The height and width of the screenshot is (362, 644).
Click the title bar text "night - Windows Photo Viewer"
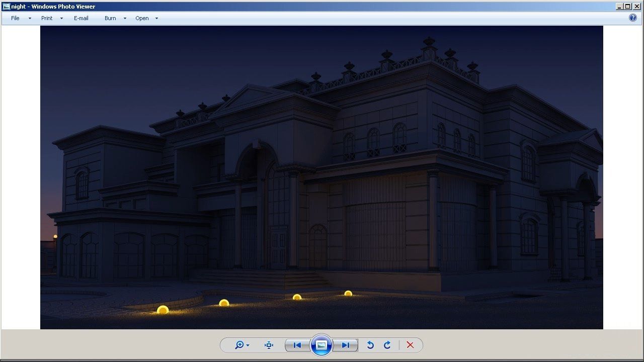click(53, 7)
